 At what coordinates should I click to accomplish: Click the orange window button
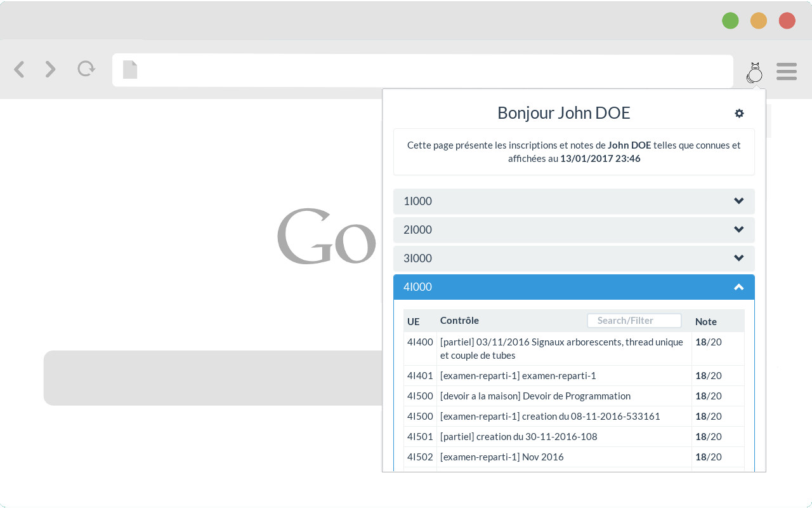pyautogui.click(x=759, y=21)
